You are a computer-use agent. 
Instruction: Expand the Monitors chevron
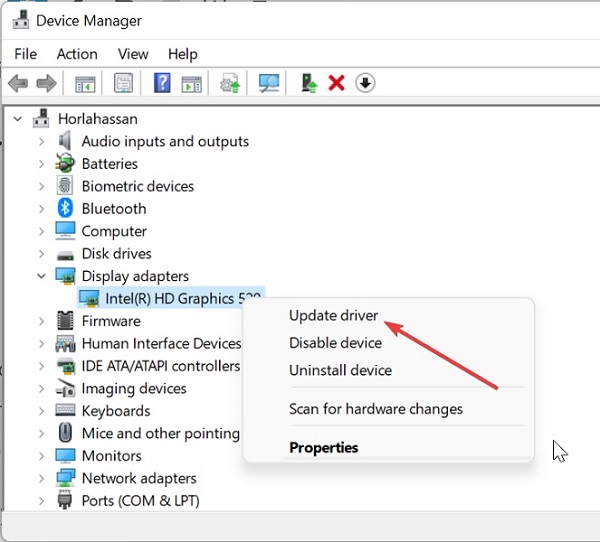click(41, 456)
